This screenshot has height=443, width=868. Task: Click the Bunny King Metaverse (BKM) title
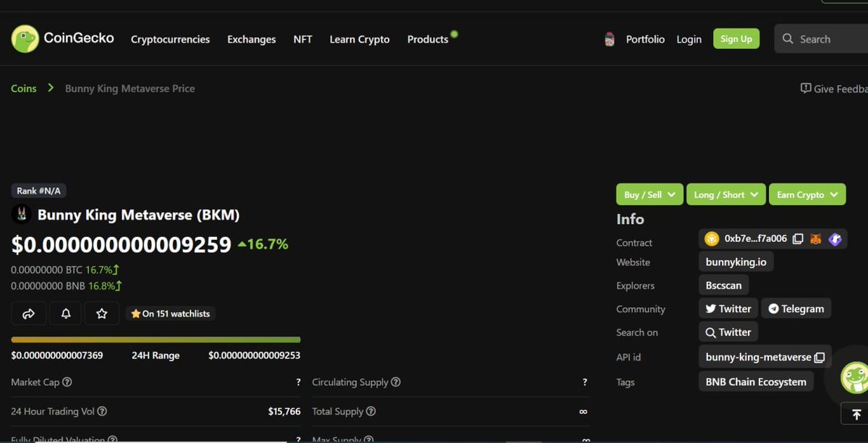point(138,215)
